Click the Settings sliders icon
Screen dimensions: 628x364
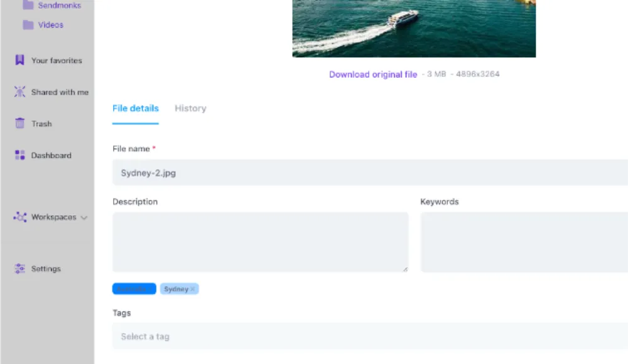coord(19,269)
